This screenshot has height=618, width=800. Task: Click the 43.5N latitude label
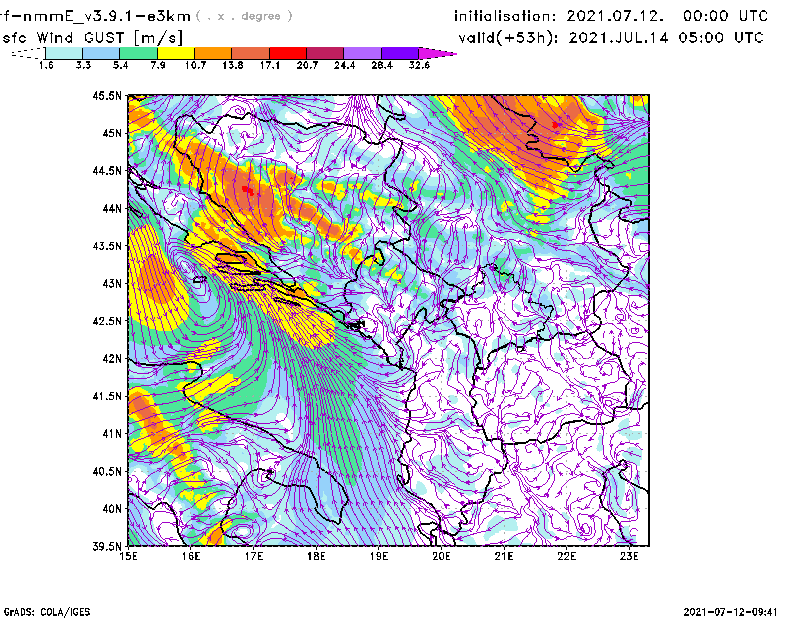tap(107, 246)
